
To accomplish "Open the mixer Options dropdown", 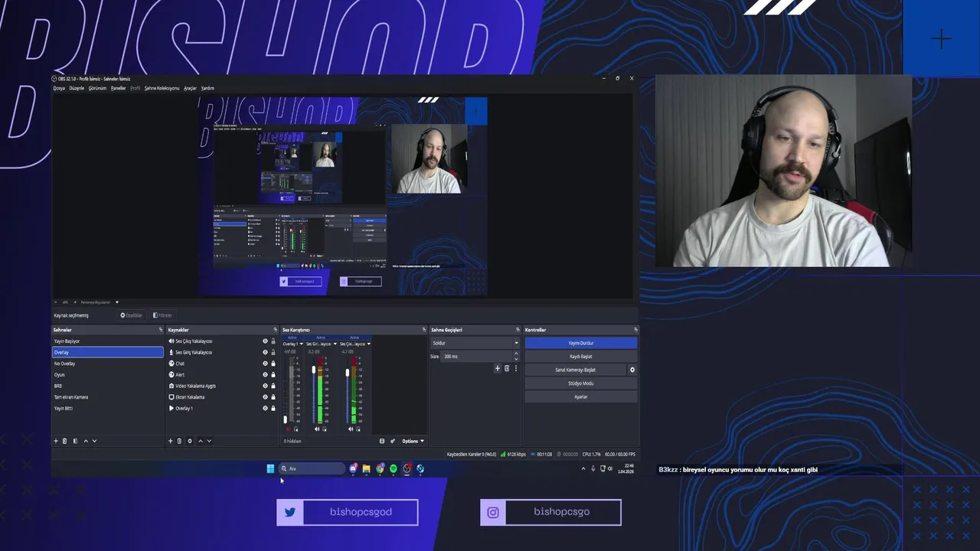I will click(413, 441).
